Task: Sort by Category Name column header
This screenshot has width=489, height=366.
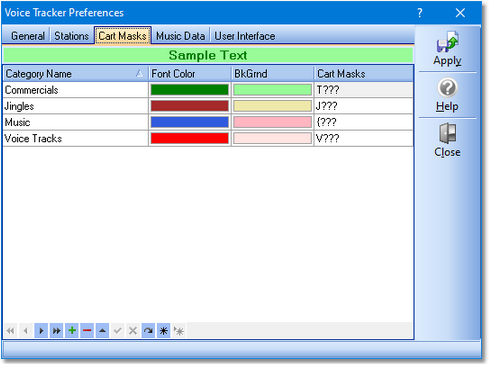Action: point(75,74)
